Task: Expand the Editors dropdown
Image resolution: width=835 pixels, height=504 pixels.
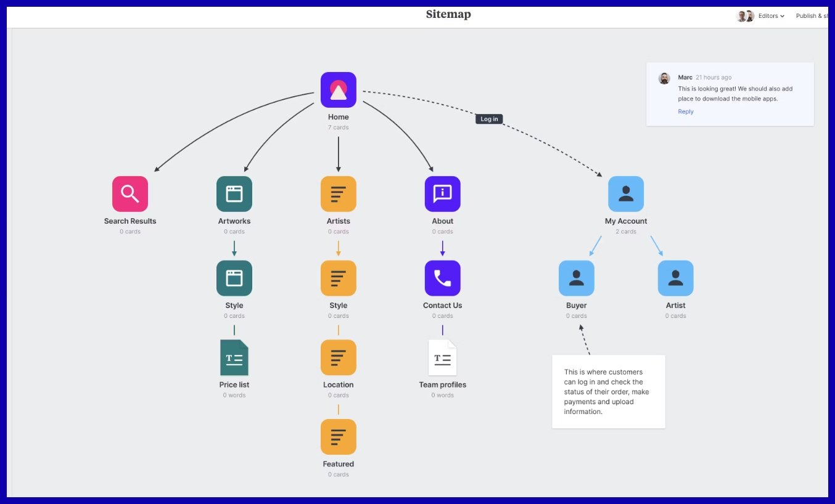Action: (x=771, y=16)
